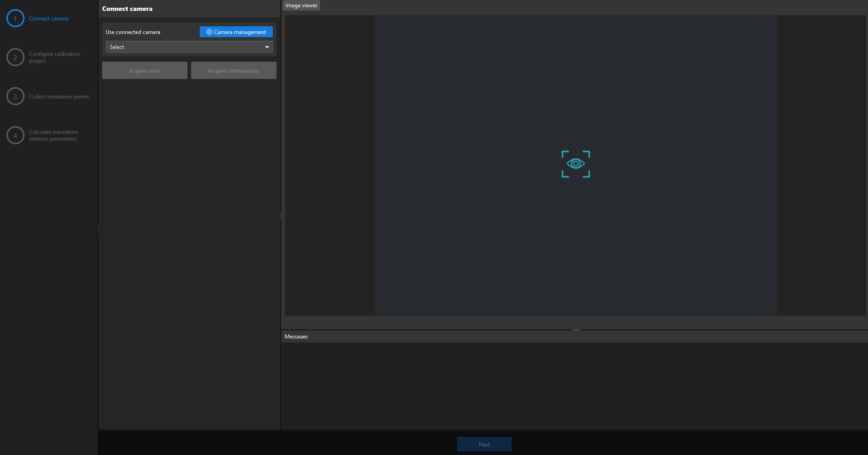Image resolution: width=868 pixels, height=455 pixels.
Task: Click the eye viewer icon in image viewer
Action: point(576,164)
